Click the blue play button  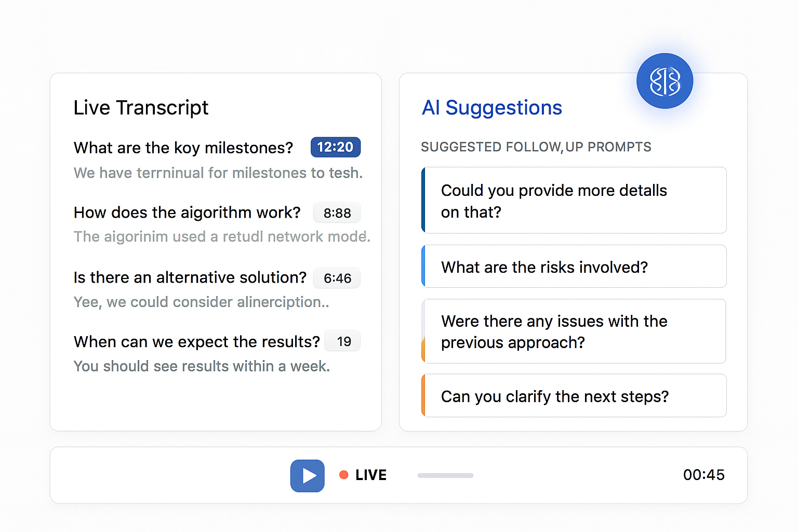tap(308, 475)
